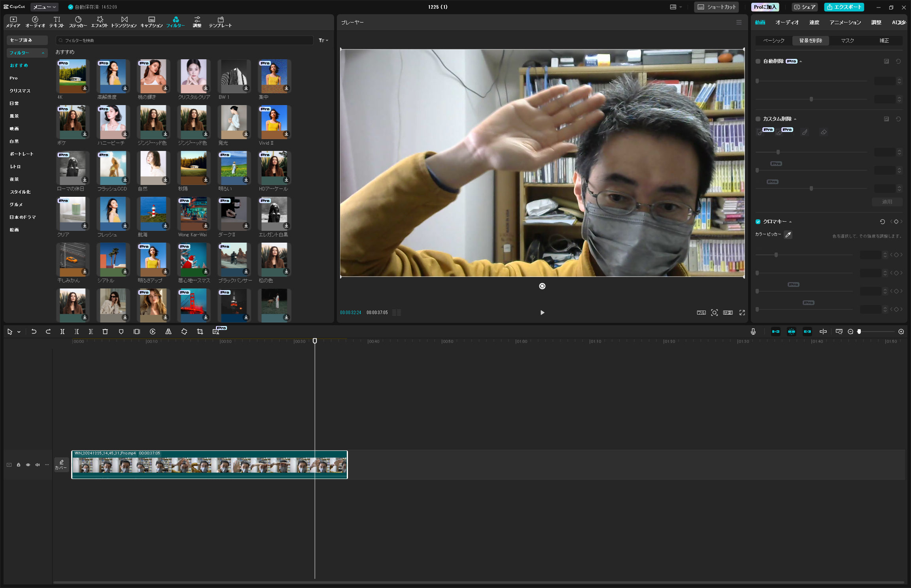This screenshot has height=588, width=911.
Task: Toggle the track visibility eye icon
Action: point(28,465)
